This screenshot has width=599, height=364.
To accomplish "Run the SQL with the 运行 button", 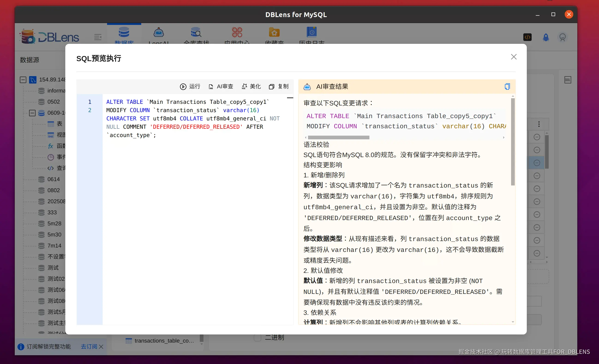I will click(x=190, y=87).
